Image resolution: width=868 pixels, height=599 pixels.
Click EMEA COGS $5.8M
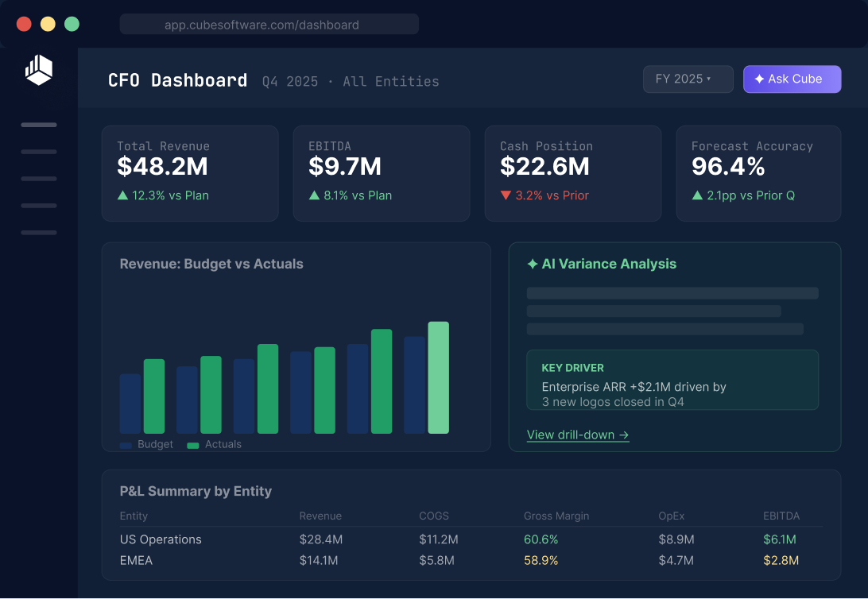point(436,560)
